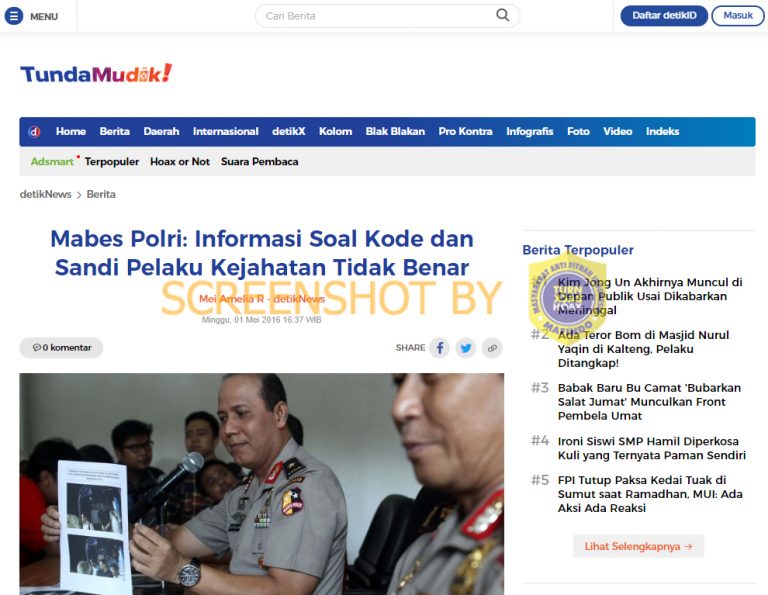The width and height of the screenshot is (768, 595).
Task: Open Suara Pembaca tab
Action: 260,162
